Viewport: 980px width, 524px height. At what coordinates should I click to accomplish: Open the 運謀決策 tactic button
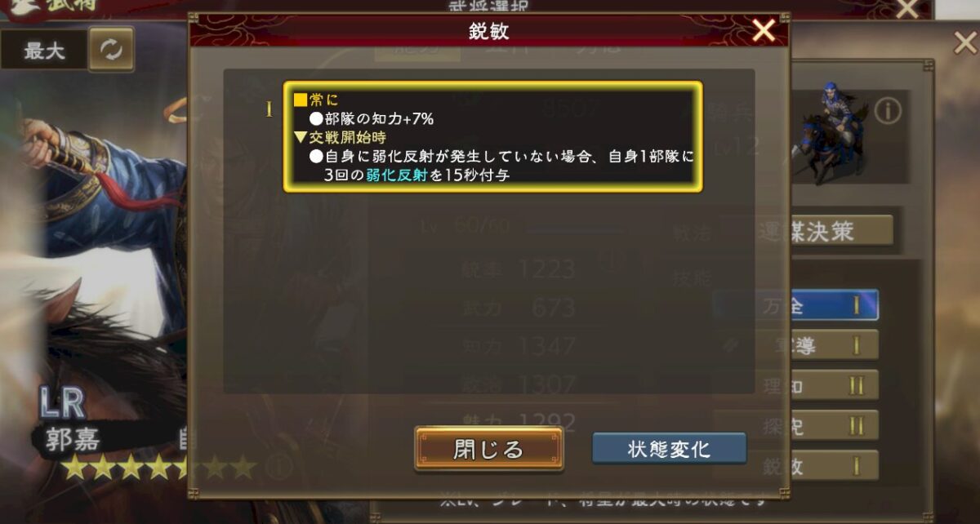click(806, 231)
